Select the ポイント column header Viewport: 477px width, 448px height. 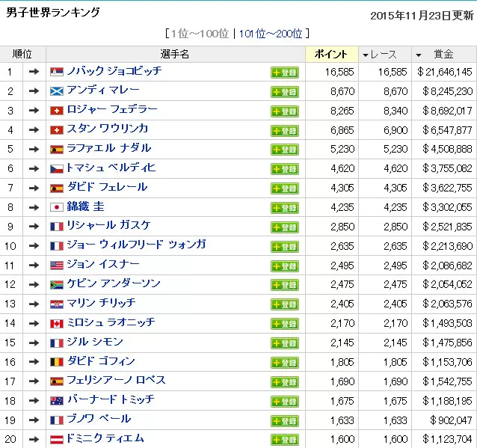point(331,55)
